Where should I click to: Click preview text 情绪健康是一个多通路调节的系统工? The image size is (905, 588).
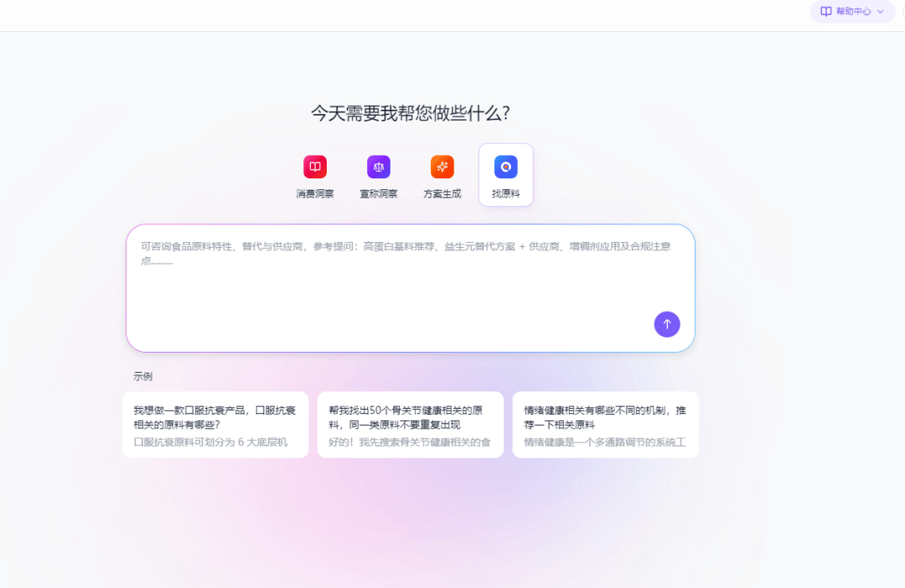coord(605,442)
